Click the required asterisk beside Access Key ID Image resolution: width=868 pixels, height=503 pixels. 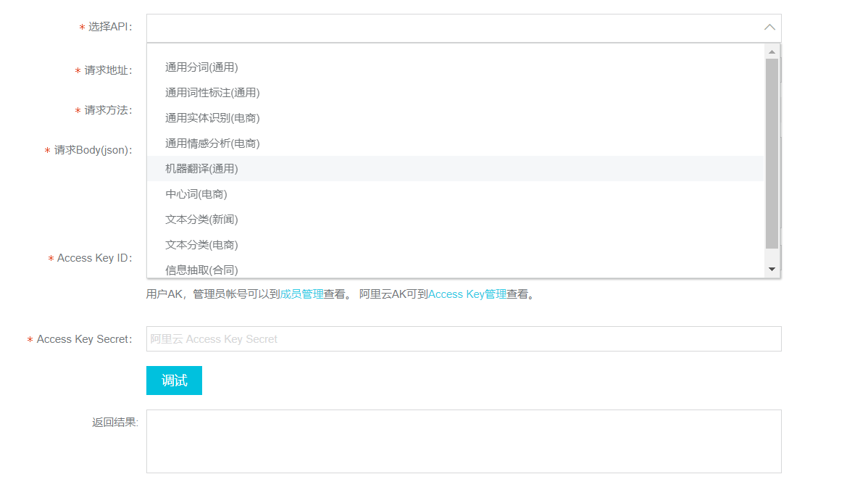click(50, 258)
